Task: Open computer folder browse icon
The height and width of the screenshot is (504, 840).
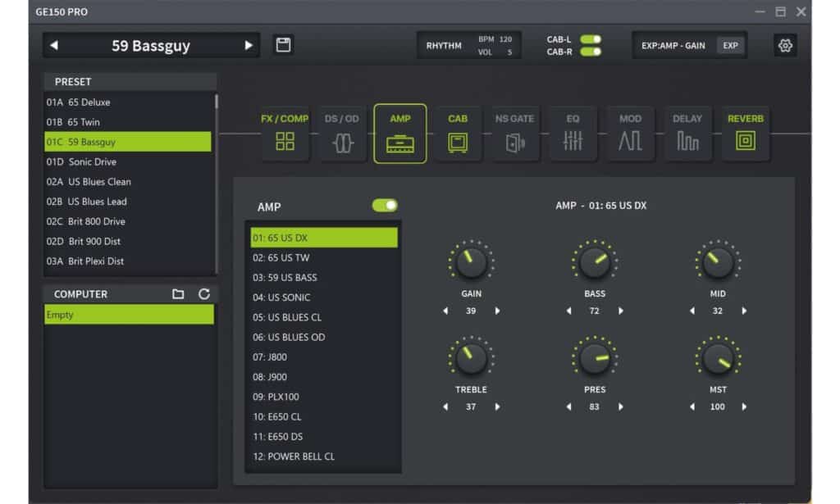Action: pyautogui.click(x=178, y=294)
